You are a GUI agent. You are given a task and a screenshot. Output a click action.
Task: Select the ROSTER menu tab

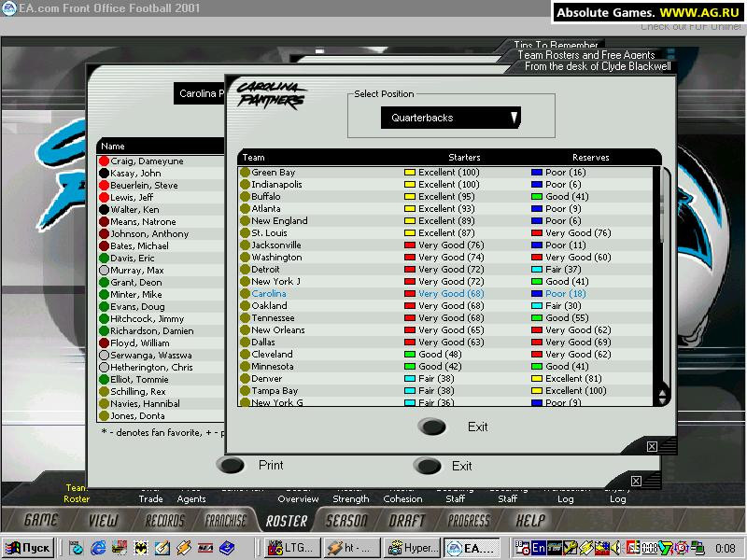pos(287,521)
